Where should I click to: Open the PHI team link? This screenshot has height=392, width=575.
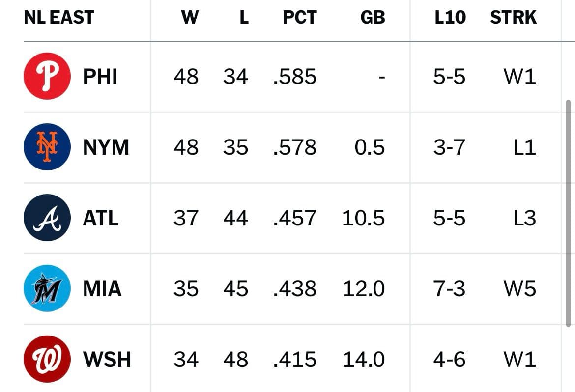[100, 77]
